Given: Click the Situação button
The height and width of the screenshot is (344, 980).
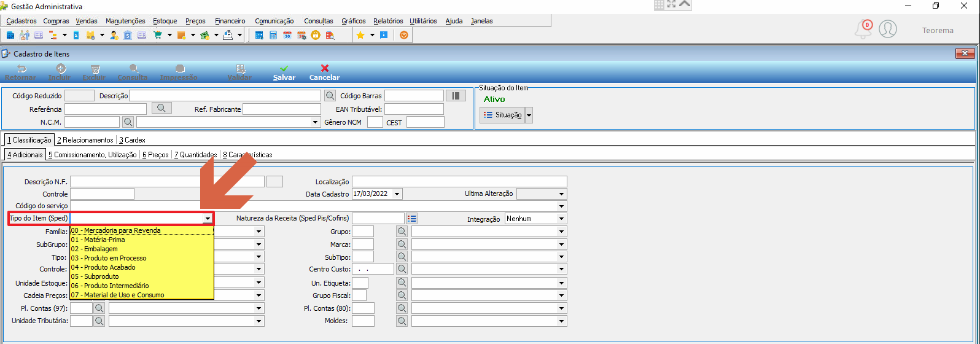Looking at the screenshot, I should pos(502,115).
